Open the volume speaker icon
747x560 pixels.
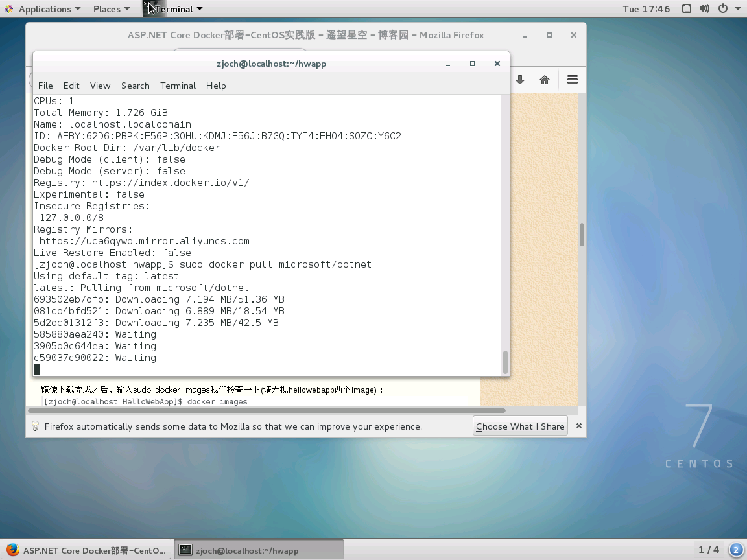pos(704,8)
